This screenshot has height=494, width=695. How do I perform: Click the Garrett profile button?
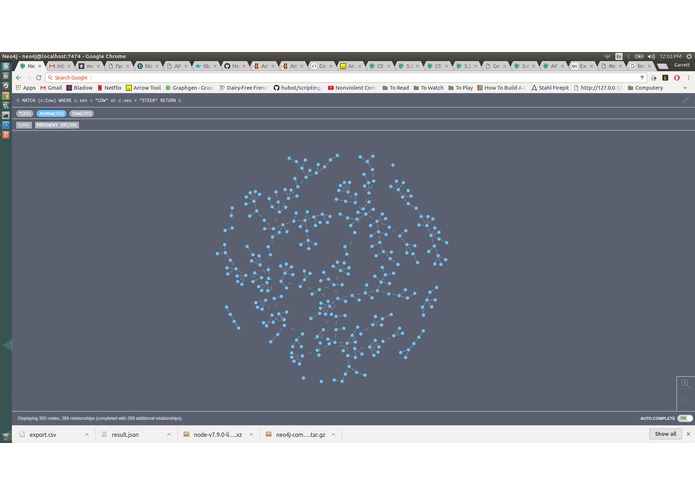pyautogui.click(x=682, y=65)
